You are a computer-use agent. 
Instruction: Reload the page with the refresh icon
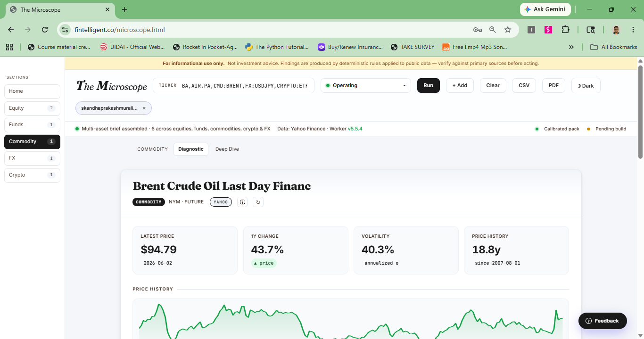pyautogui.click(x=45, y=30)
